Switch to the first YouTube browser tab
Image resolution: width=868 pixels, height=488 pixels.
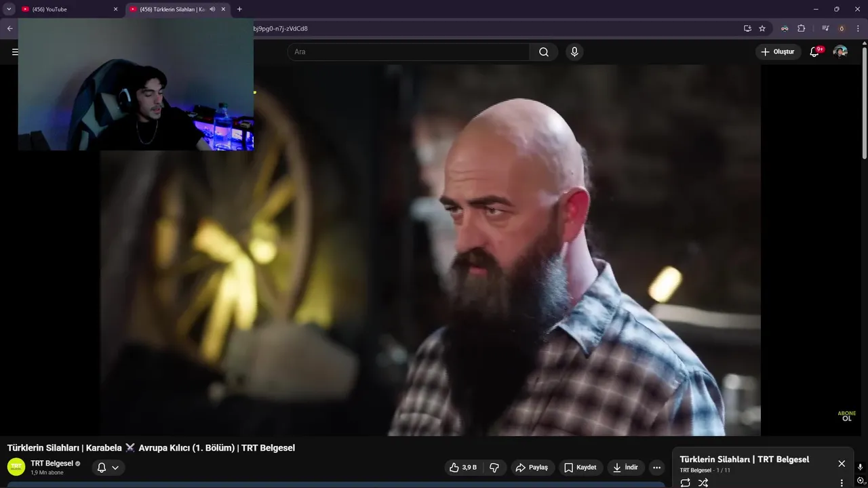[70, 9]
